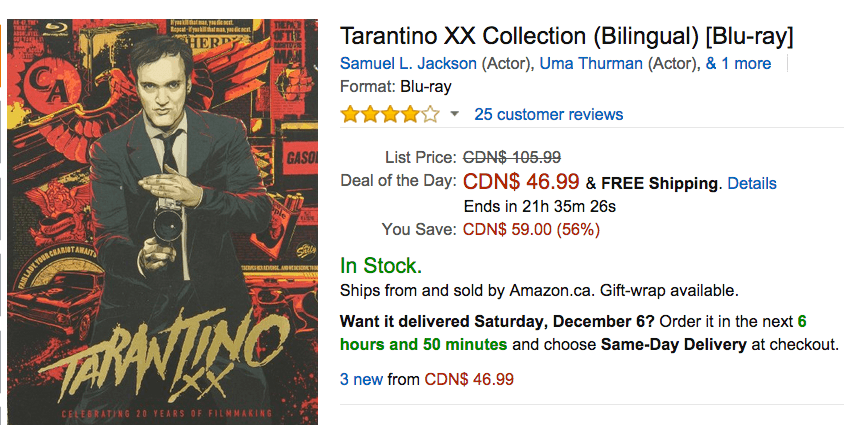Click the struck-through list price CDN$ 105.99
This screenshot has width=844, height=425.
tap(512, 158)
